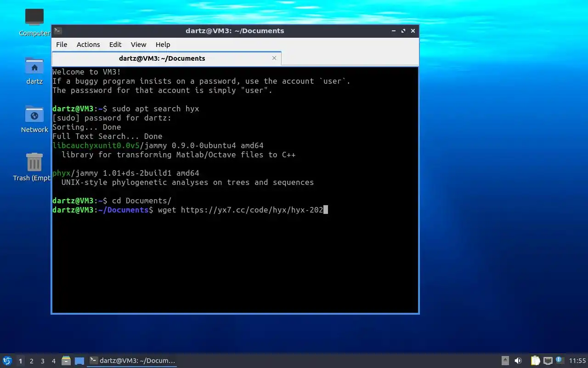The height and width of the screenshot is (368, 588).
Task: Open the Actions menu
Action: click(88, 45)
